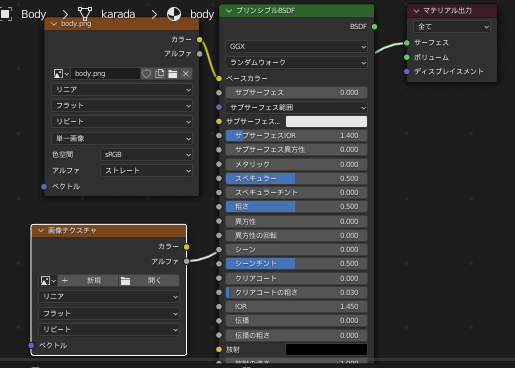This screenshot has width=515, height=368.
Task: Click the body material sphere icon in the breadcrumb
Action: tap(174, 14)
